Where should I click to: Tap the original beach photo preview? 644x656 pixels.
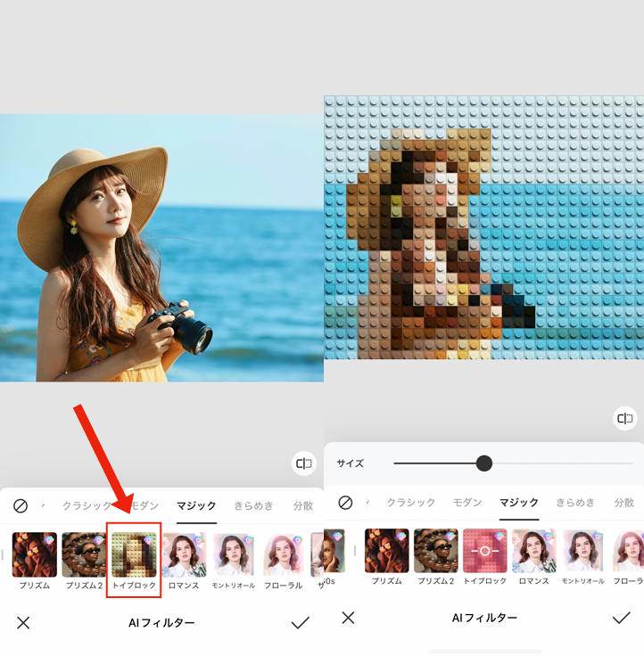[x=161, y=248]
